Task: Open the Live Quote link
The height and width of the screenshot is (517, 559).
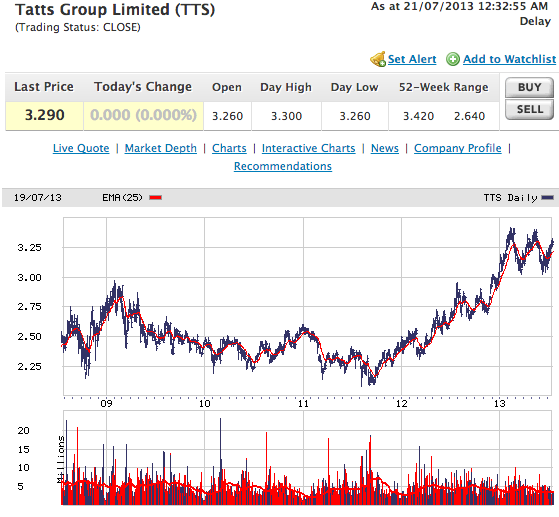Action: 81,148
